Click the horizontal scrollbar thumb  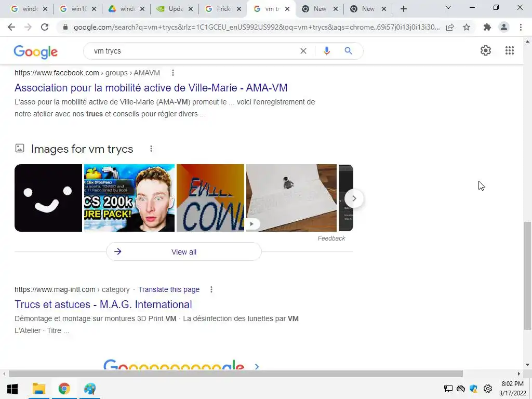[x=236, y=374]
